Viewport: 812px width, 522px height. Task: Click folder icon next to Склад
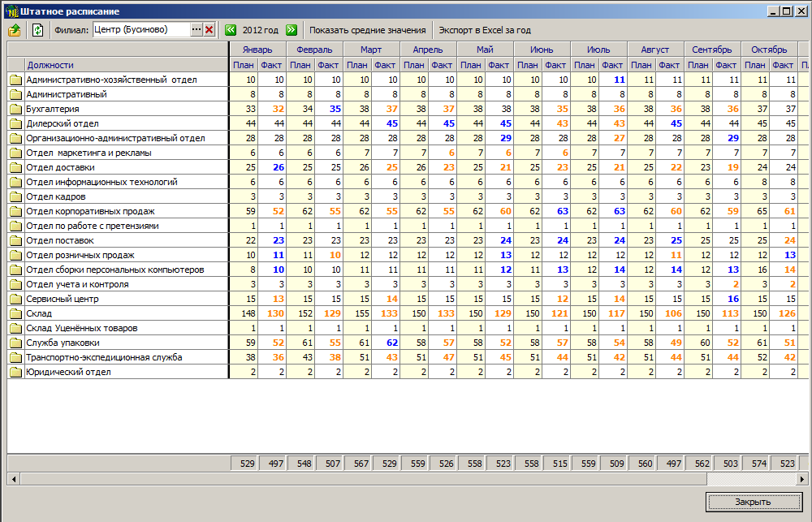15,313
